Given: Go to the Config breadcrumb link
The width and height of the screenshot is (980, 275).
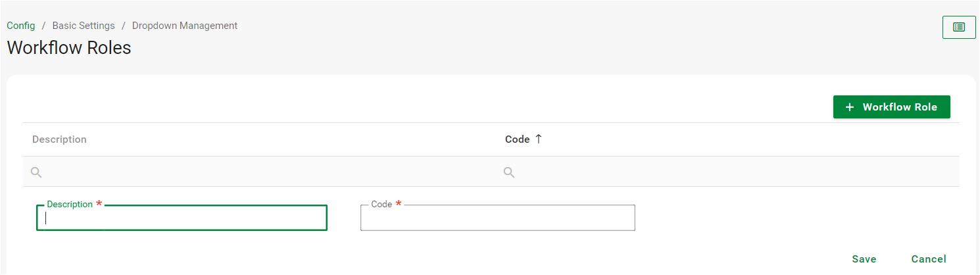Looking at the screenshot, I should coord(21,26).
